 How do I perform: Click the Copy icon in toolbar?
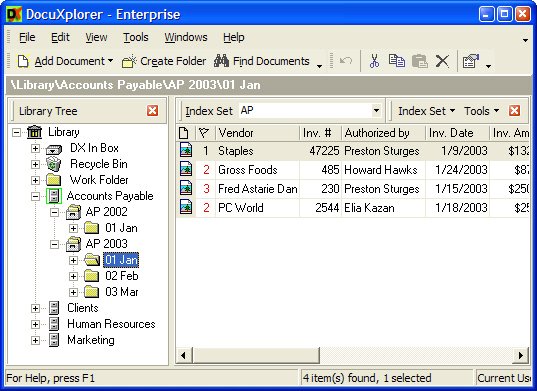(x=397, y=61)
